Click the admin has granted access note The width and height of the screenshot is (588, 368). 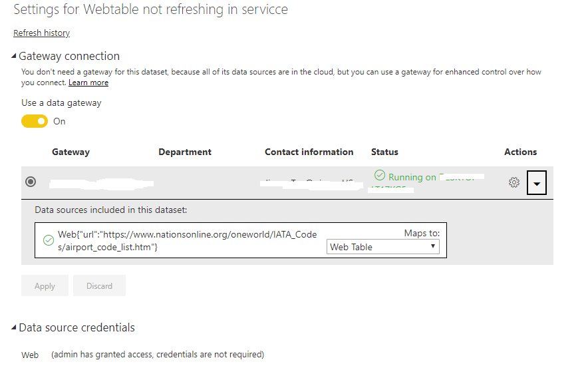click(x=158, y=355)
